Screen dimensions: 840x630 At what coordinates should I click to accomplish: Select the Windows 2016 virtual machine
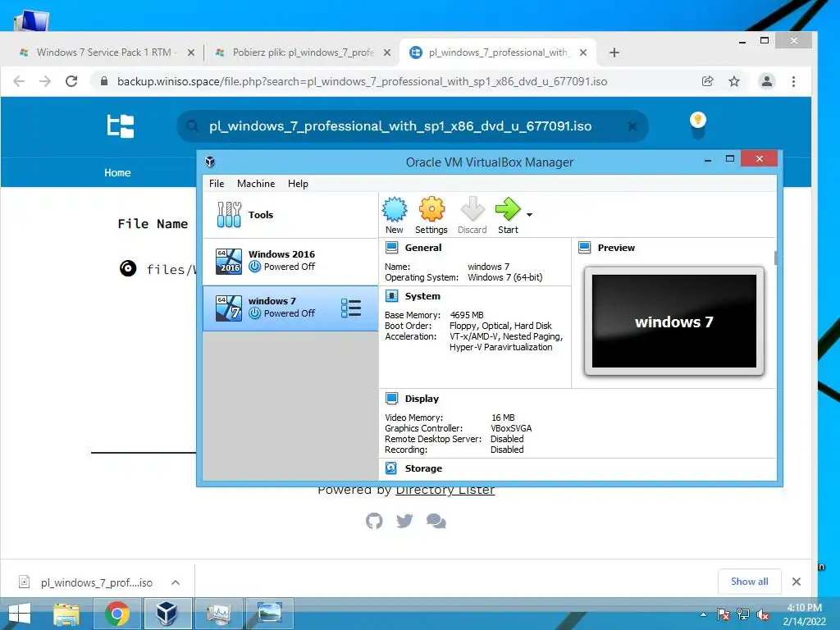(x=290, y=261)
